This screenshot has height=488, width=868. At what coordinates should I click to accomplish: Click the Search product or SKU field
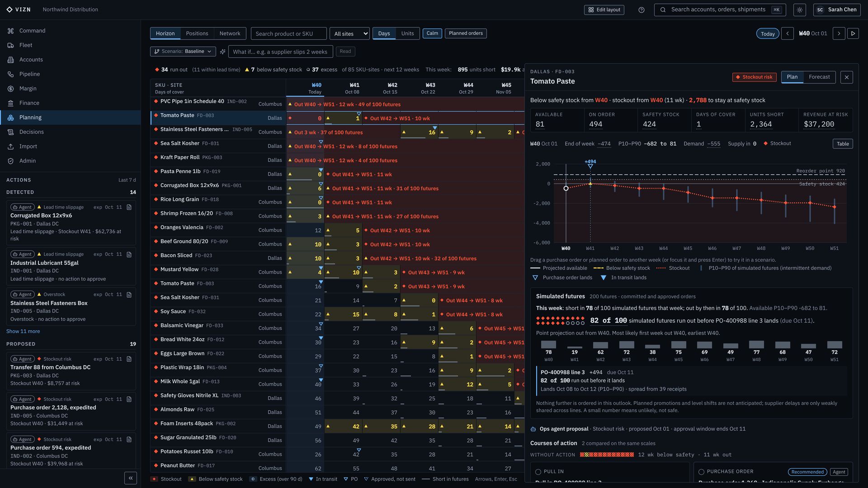tap(288, 33)
